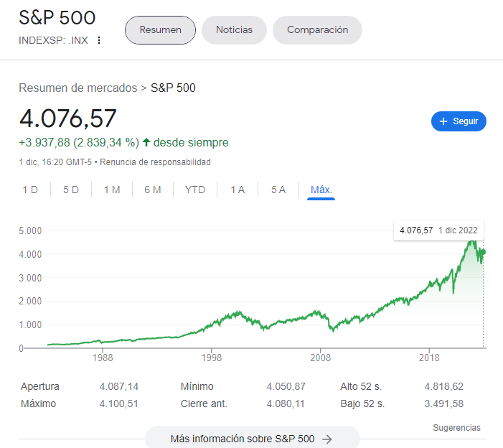Switch chart to YTD range

click(195, 190)
